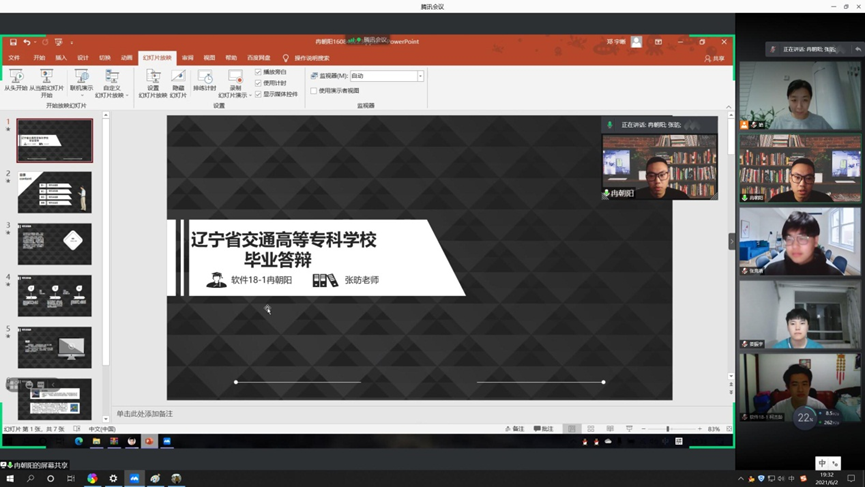The height and width of the screenshot is (487, 865).
Task: Open Windows Start menu
Action: tap(10, 479)
